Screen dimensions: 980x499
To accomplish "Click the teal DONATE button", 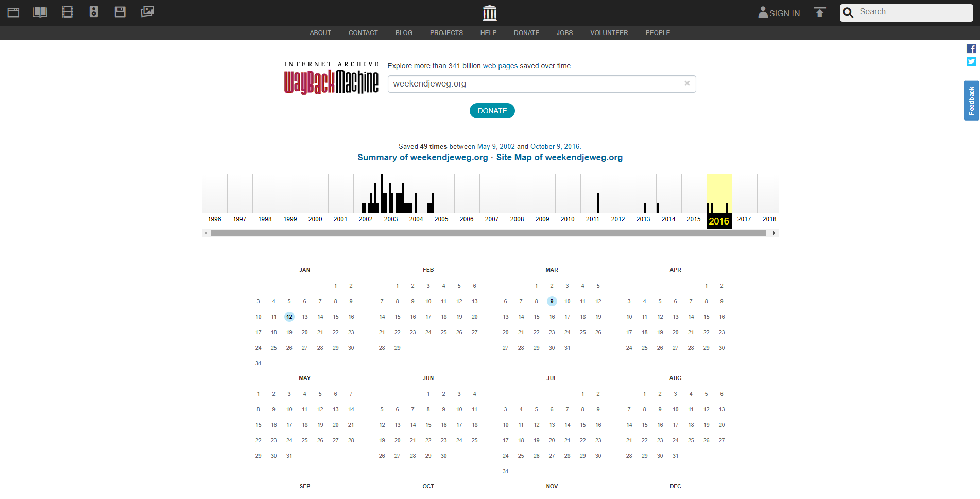I will pos(492,111).
